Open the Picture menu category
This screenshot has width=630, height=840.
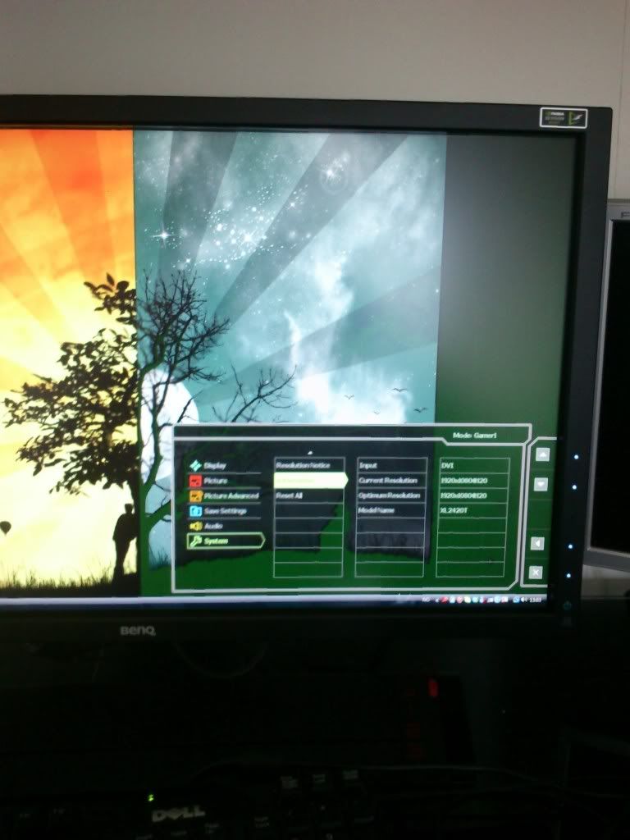click(x=224, y=481)
